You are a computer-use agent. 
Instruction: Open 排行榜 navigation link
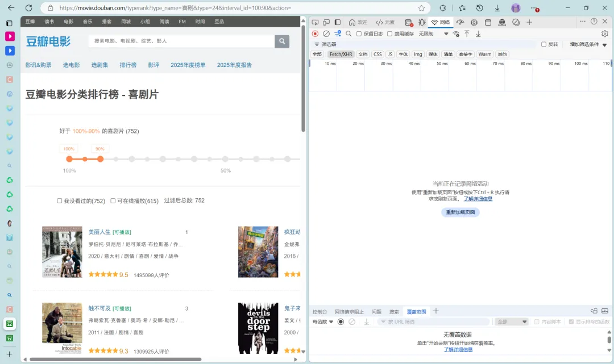coord(128,65)
